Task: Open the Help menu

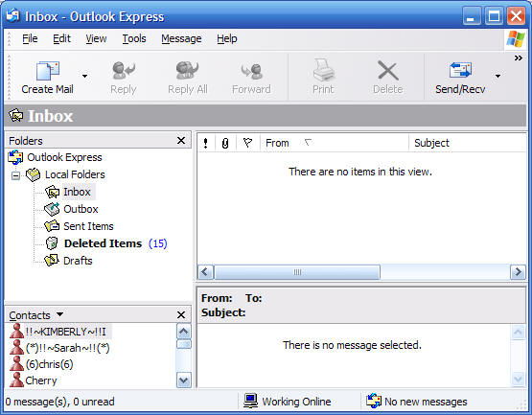Action: [226, 38]
